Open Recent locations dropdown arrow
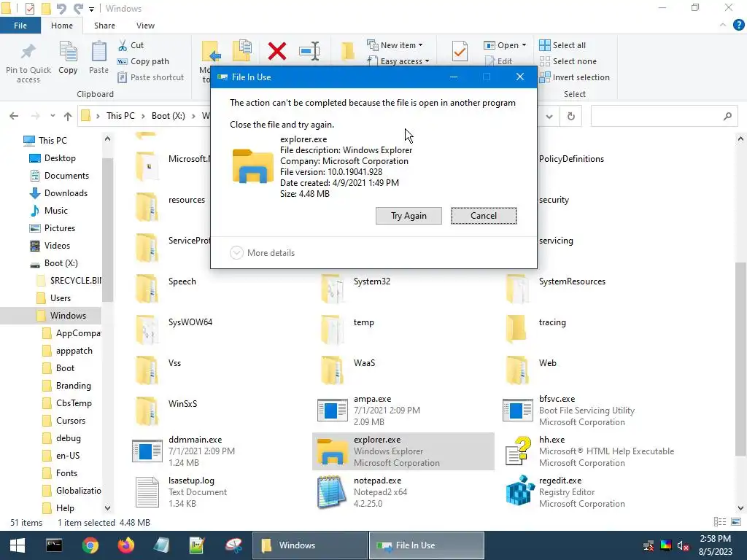The image size is (747, 560). click(x=53, y=116)
